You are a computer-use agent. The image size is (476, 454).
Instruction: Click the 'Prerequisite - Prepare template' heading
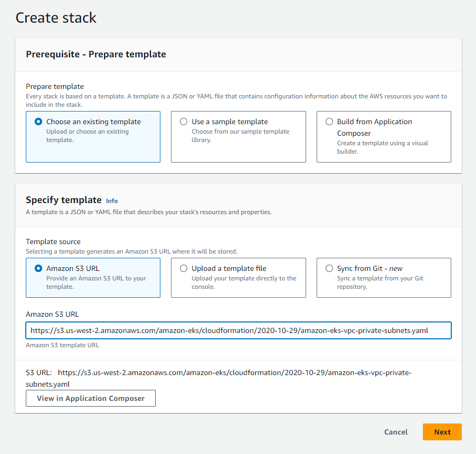[96, 54]
